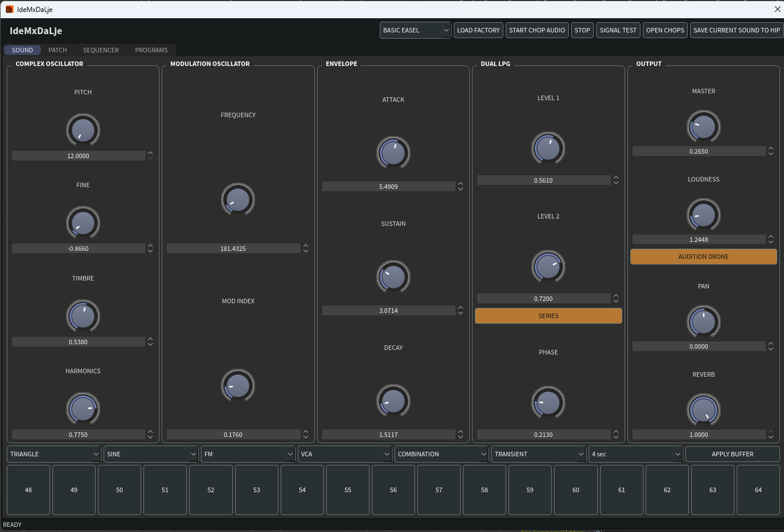Trigger note pad 57

click(439, 490)
